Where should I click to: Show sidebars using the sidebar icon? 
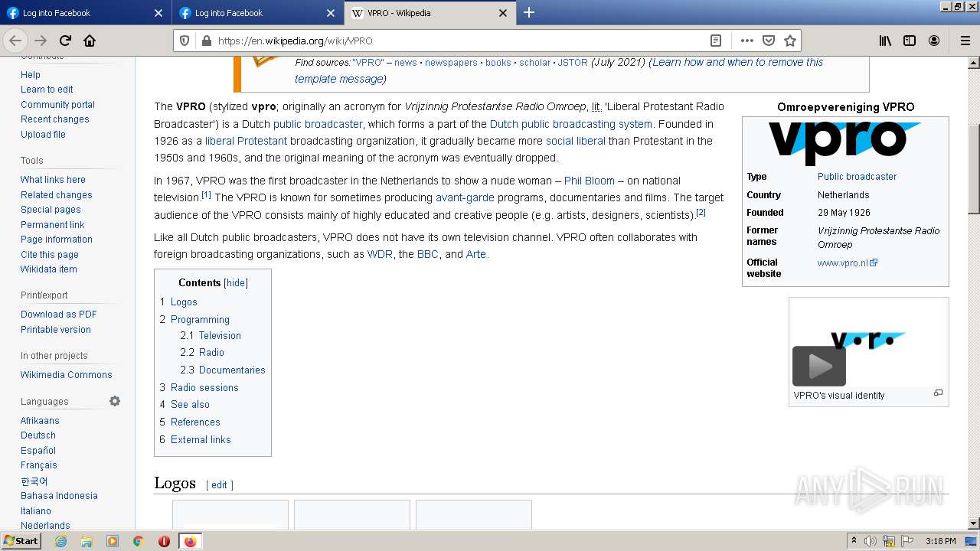tap(910, 41)
